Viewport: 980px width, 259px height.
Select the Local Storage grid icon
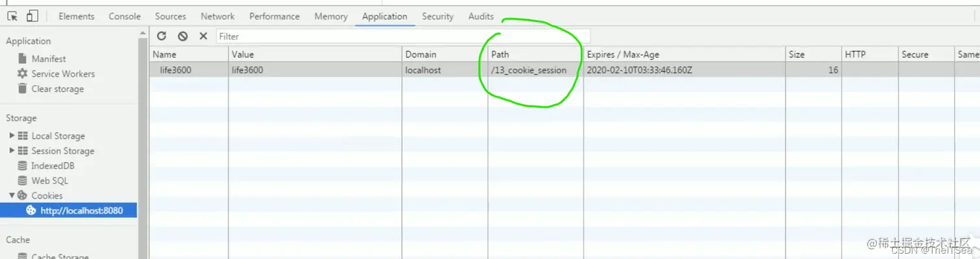pyautogui.click(x=23, y=136)
